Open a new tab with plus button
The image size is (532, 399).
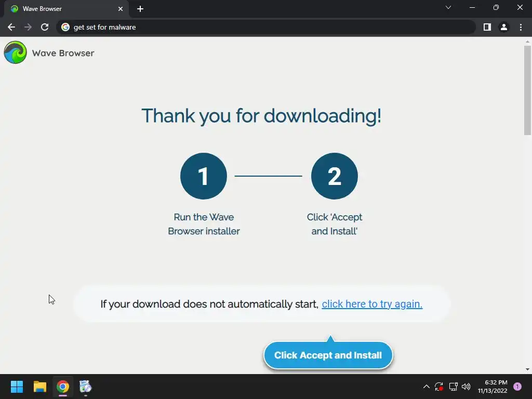coord(140,9)
